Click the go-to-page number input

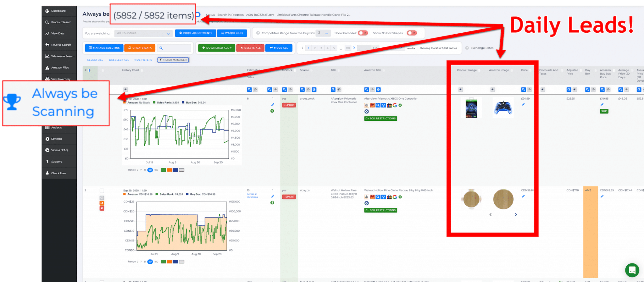pyautogui.click(x=364, y=48)
